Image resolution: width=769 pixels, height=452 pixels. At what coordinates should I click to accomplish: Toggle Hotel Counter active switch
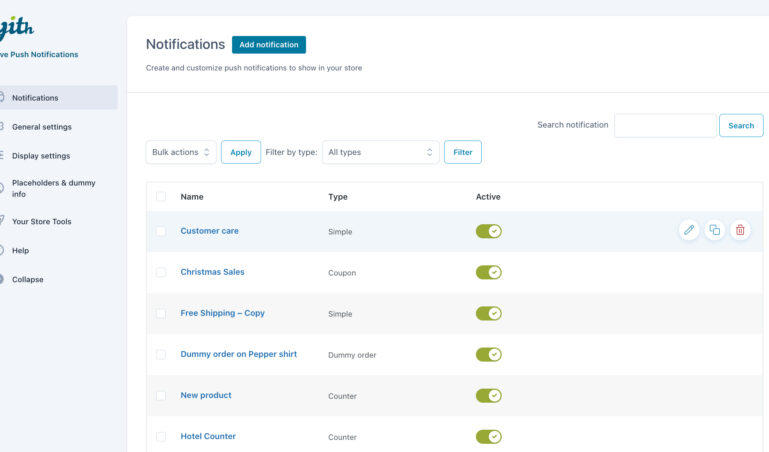(488, 437)
